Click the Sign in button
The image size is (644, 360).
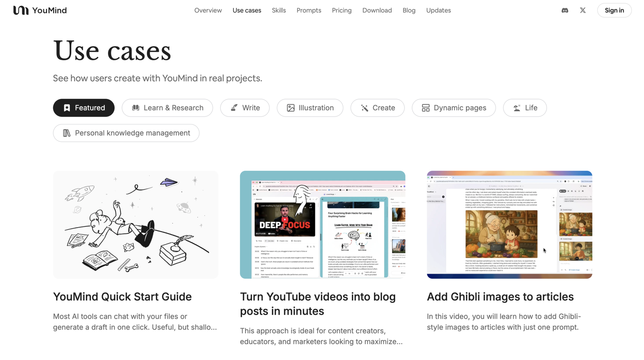[x=614, y=10]
